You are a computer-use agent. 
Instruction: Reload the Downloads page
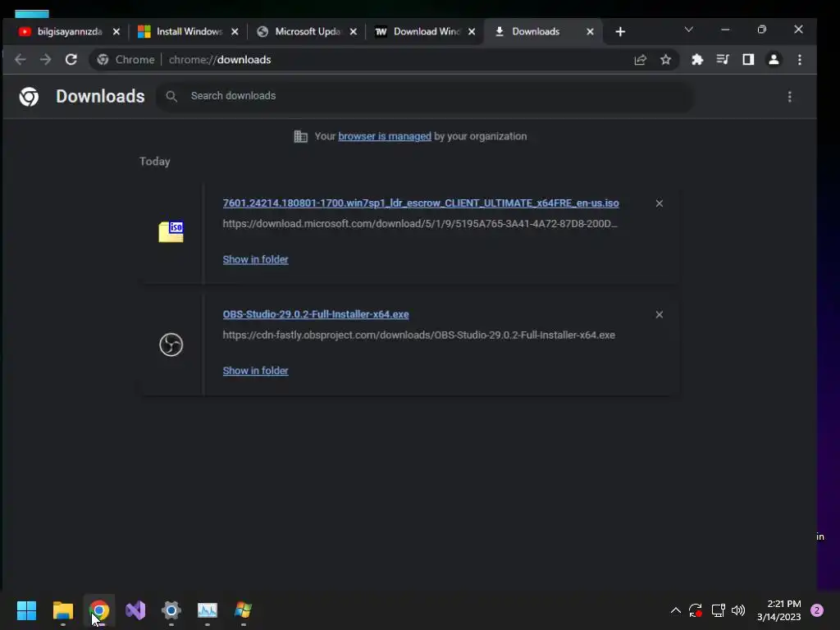coord(71,59)
